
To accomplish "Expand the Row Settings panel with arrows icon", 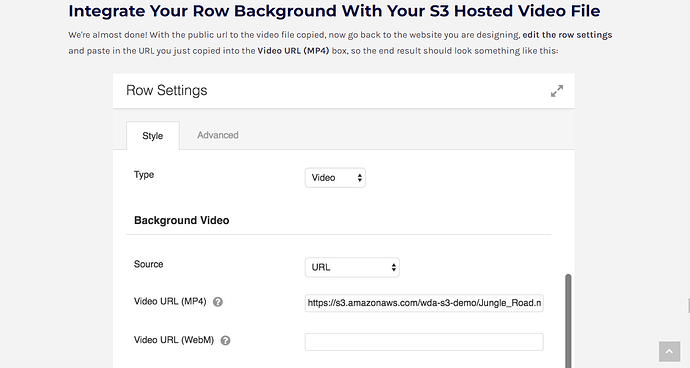I will 557,91.
